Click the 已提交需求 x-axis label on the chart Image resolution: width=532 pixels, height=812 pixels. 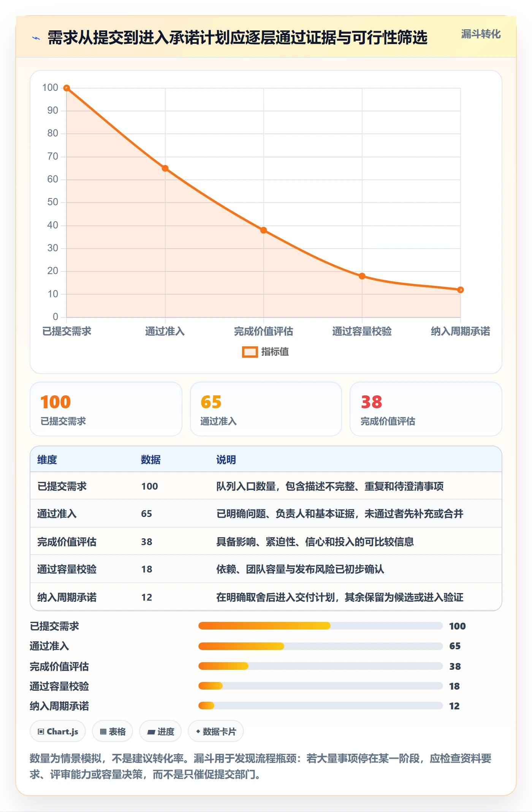pyautogui.click(x=67, y=331)
